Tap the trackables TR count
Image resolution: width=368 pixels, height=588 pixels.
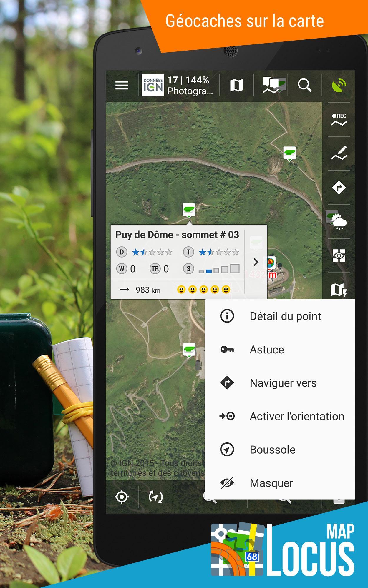coord(159,269)
